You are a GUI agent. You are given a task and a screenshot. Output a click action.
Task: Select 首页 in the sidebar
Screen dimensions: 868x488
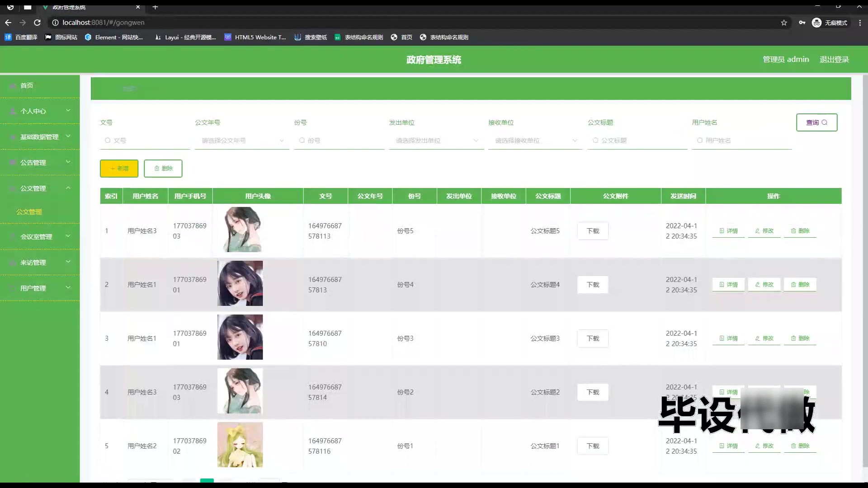[27, 85]
